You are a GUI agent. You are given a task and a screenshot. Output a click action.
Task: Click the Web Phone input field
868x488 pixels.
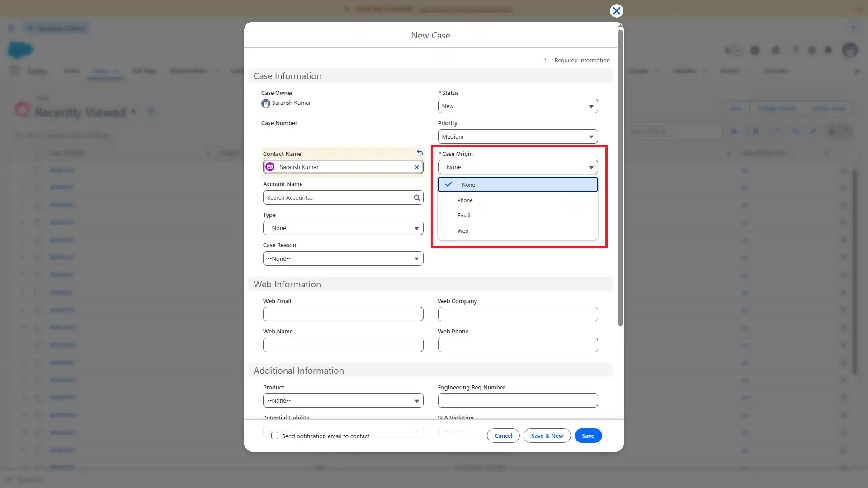(518, 345)
